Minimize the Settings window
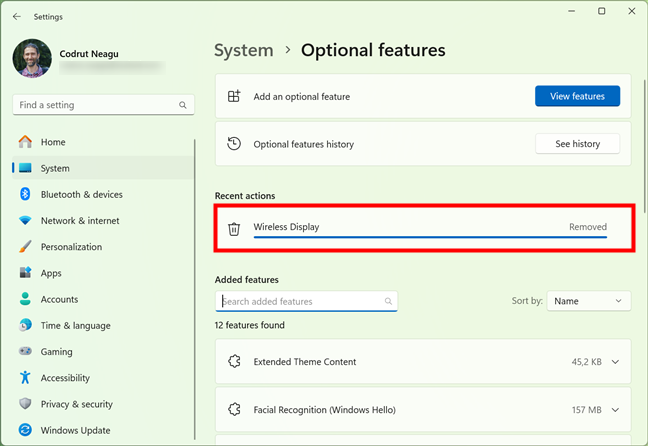This screenshot has height=446, width=648. (x=572, y=11)
